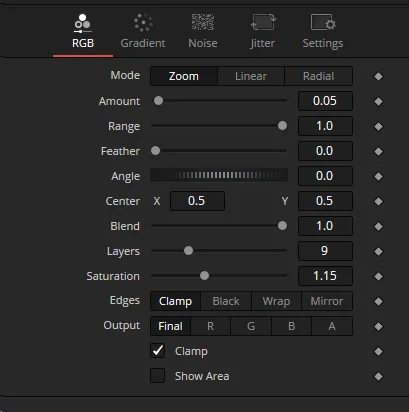Open the Gradient tab
Viewport: 409px width, 412px height.
143,32
